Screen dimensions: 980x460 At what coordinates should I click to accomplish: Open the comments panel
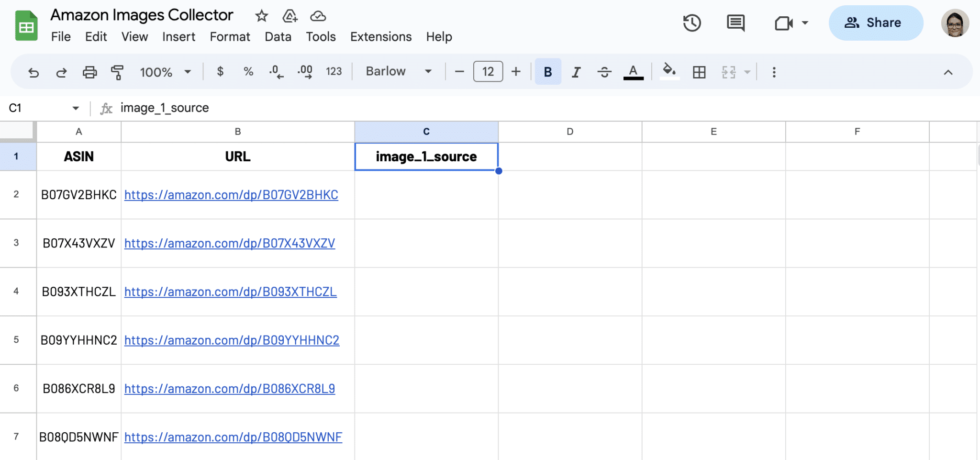[x=735, y=23]
